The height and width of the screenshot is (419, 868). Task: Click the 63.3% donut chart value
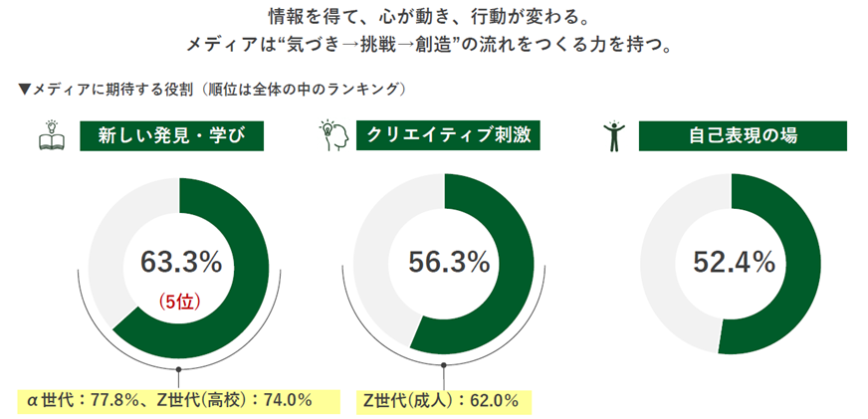tap(180, 262)
